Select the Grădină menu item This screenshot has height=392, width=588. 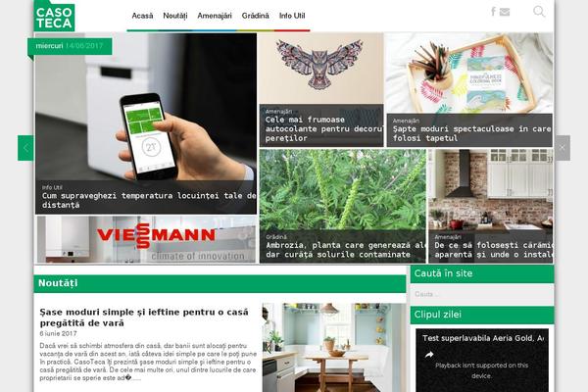coord(256,16)
